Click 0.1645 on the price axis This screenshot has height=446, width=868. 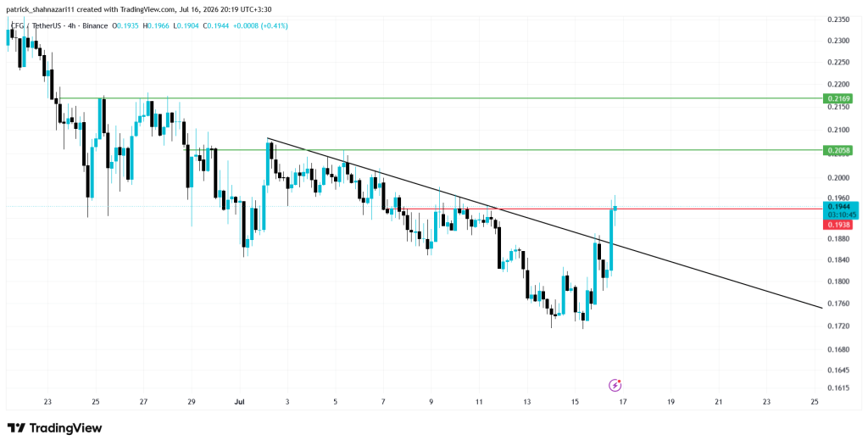click(x=838, y=370)
